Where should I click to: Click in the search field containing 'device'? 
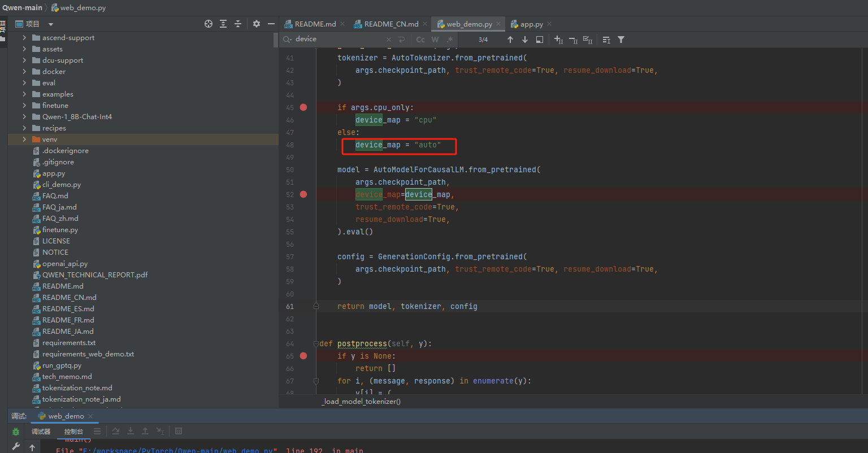[x=339, y=40]
